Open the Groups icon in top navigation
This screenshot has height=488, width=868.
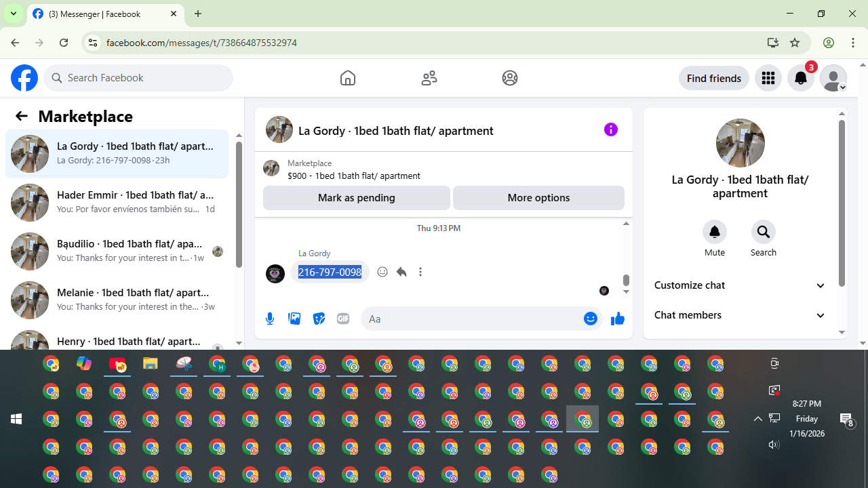tap(510, 78)
